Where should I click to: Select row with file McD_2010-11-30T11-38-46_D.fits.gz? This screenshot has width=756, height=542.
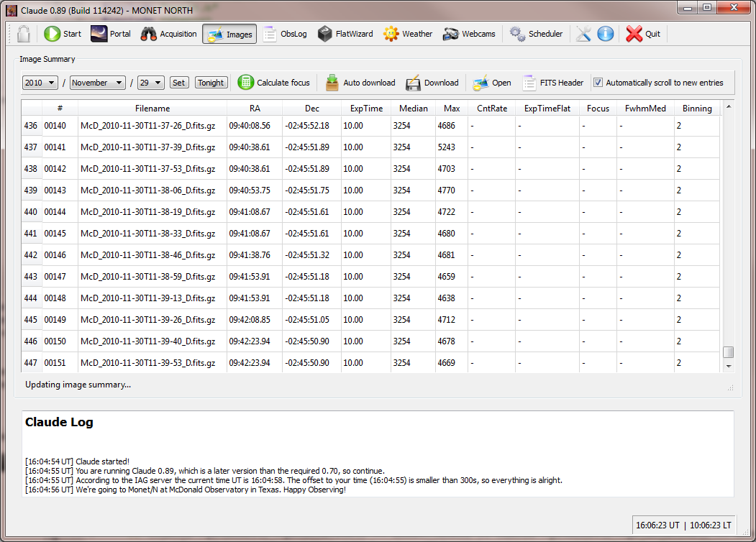(x=147, y=255)
